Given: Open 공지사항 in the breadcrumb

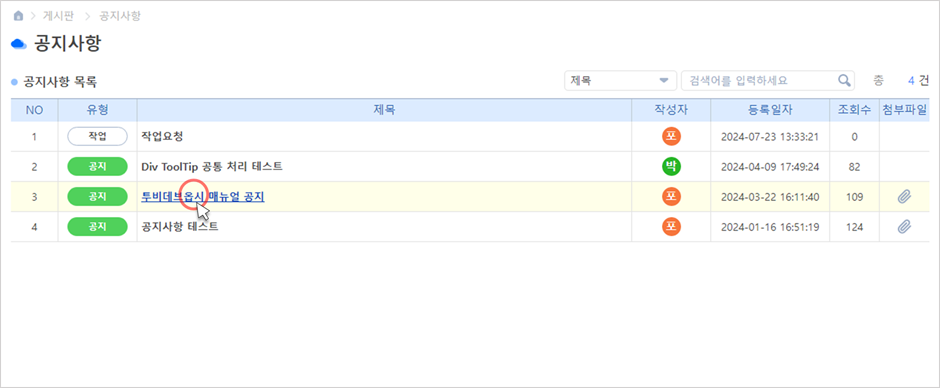Looking at the screenshot, I should click(120, 16).
